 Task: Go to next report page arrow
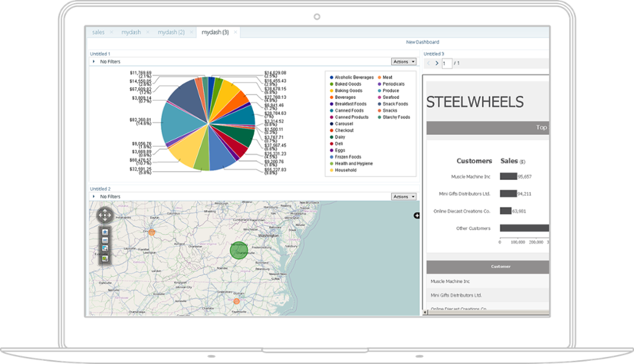point(437,63)
